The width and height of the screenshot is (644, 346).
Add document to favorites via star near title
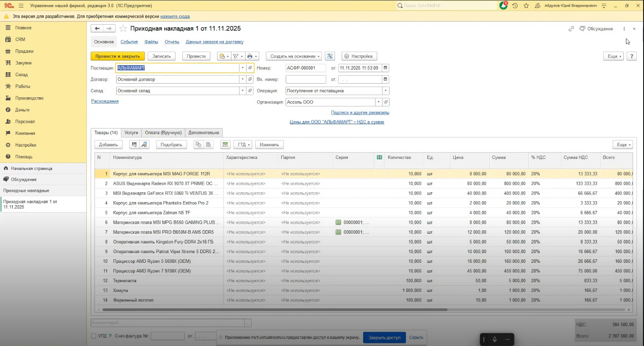point(123,29)
